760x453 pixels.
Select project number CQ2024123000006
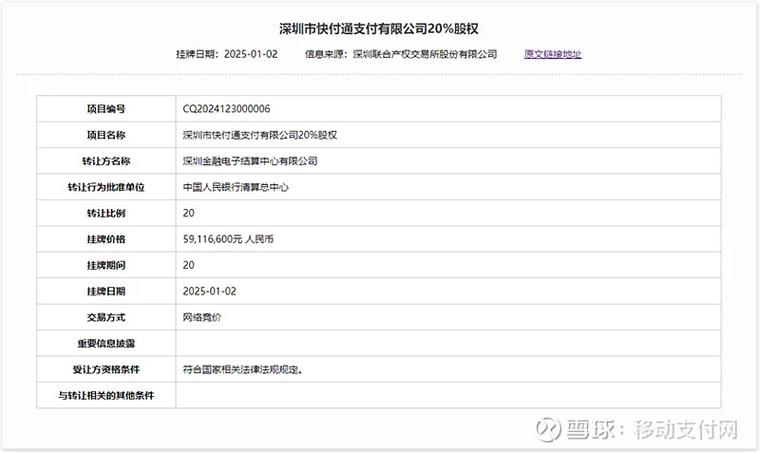pos(226,109)
